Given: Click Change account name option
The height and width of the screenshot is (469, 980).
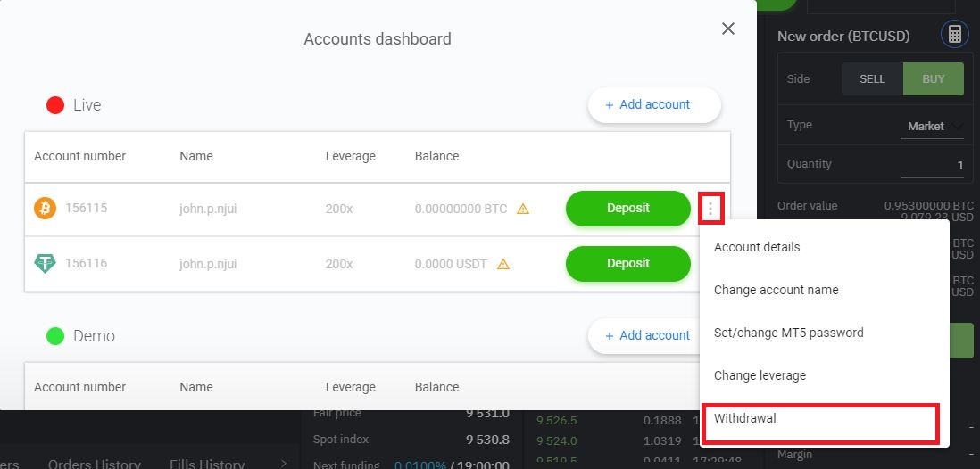Looking at the screenshot, I should click(776, 290).
